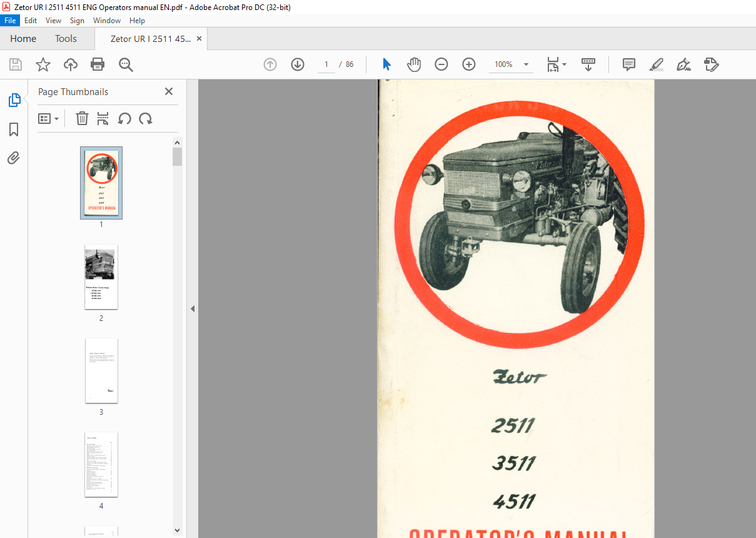Open the Window menu
Image resolution: width=756 pixels, height=538 pixels.
point(107,21)
